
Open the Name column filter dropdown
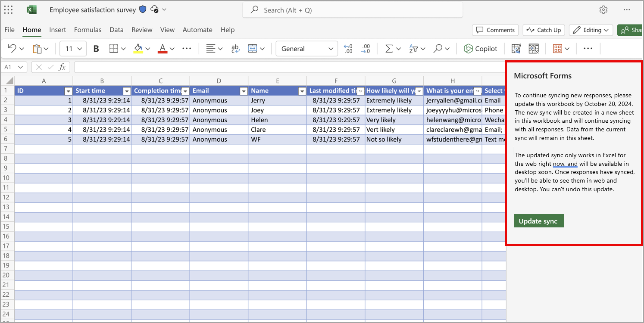tap(302, 91)
